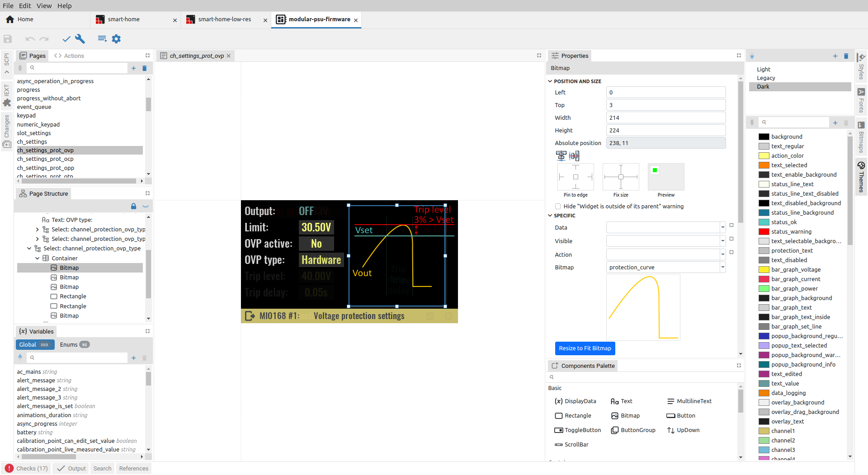Screen dimensions: 868x475
Task: Toggle checkbox beside Visible property
Action: pyautogui.click(x=731, y=239)
